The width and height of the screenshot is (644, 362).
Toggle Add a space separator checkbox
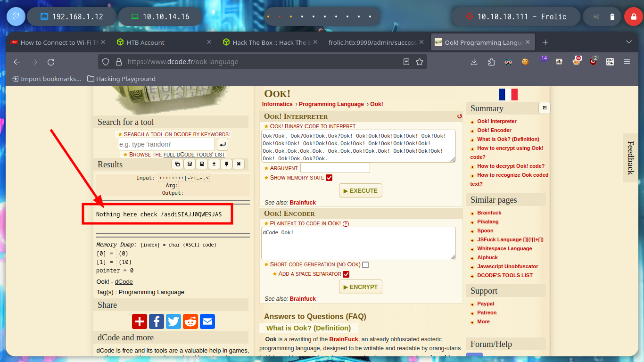[346, 274]
